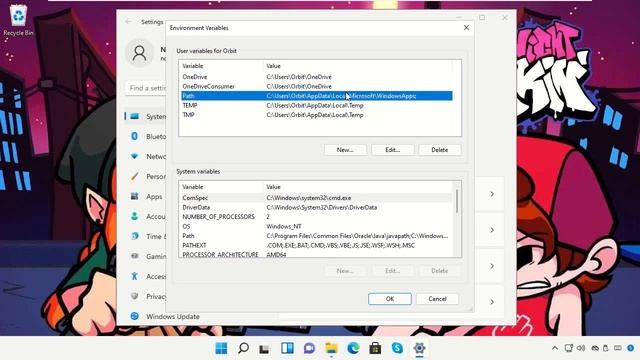Select Bluetooth icon in Settings sidebar
The height and width of the screenshot is (360, 640).
pyautogui.click(x=134, y=136)
